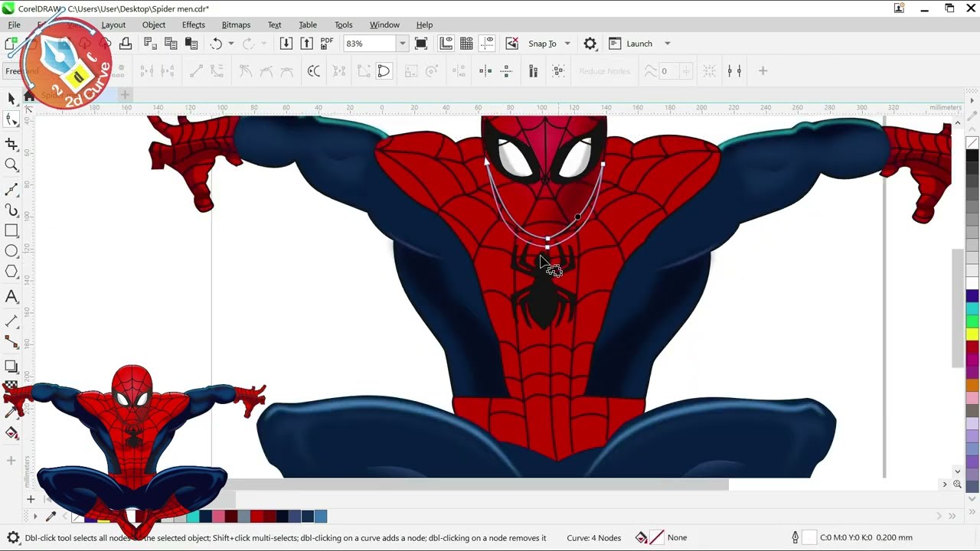Select the Text tool
Viewport: 980px width, 551px height.
[11, 296]
